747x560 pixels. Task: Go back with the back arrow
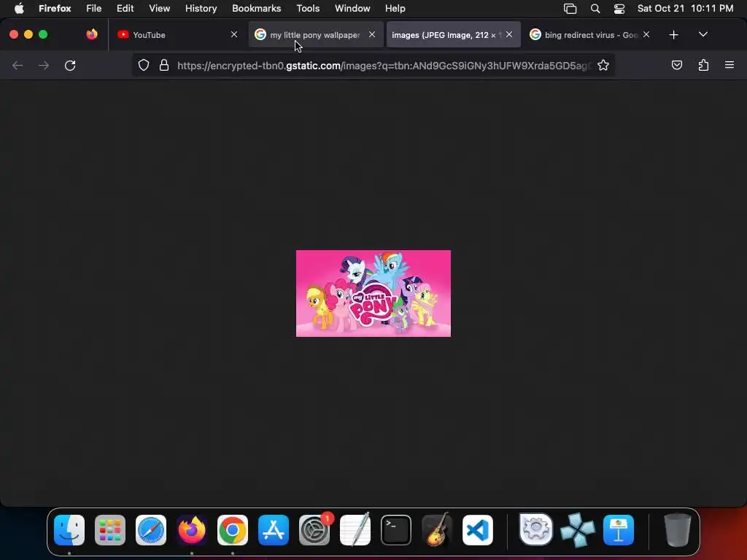18,65
